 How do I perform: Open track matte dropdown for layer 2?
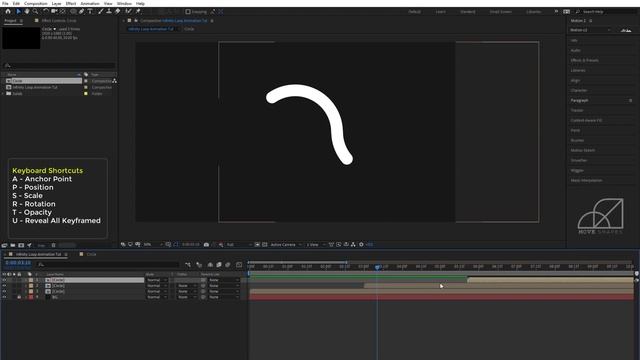point(186,286)
